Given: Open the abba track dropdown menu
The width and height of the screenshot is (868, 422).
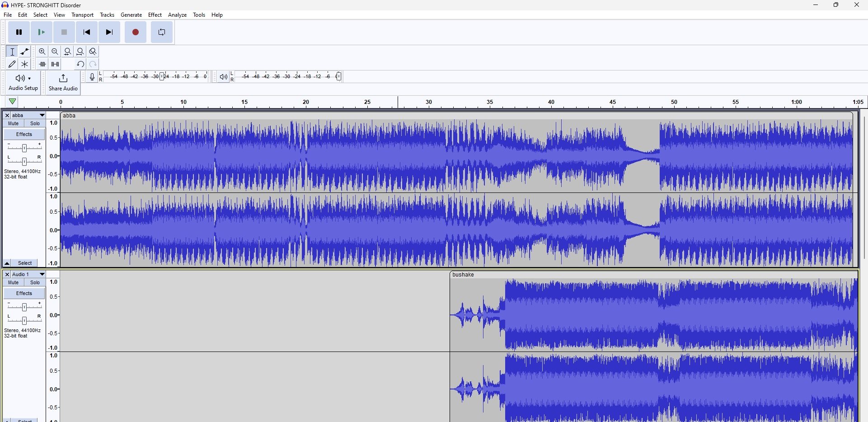Looking at the screenshot, I should (29, 116).
